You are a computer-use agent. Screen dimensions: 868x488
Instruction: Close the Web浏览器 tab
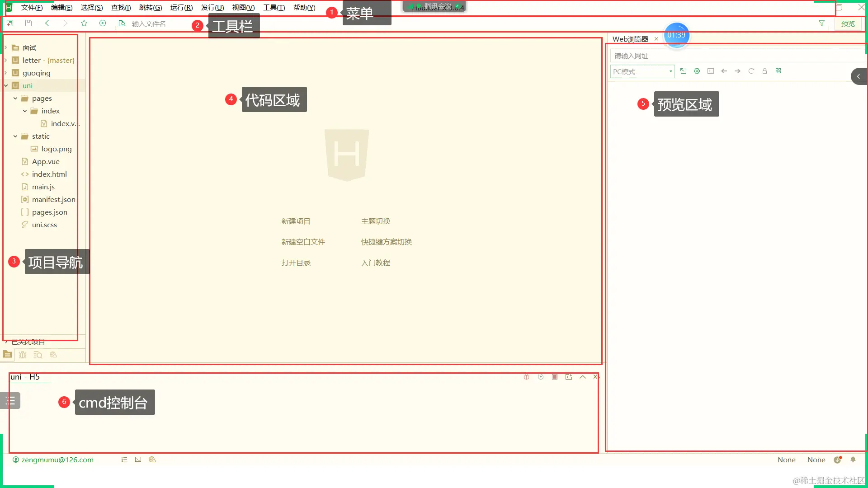pyautogui.click(x=656, y=39)
